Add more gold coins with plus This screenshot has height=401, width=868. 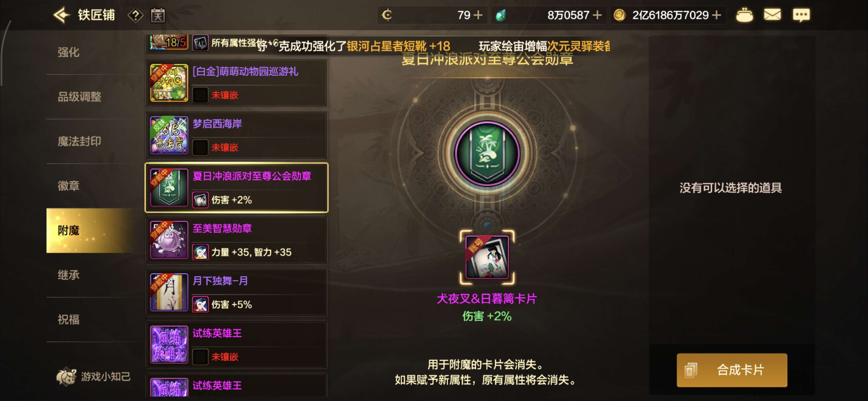pyautogui.click(x=716, y=15)
